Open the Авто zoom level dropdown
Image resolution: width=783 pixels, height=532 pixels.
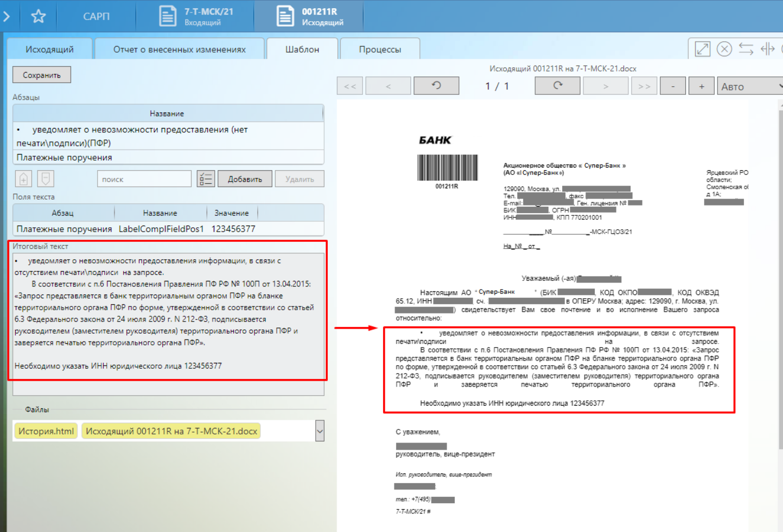tap(750, 86)
